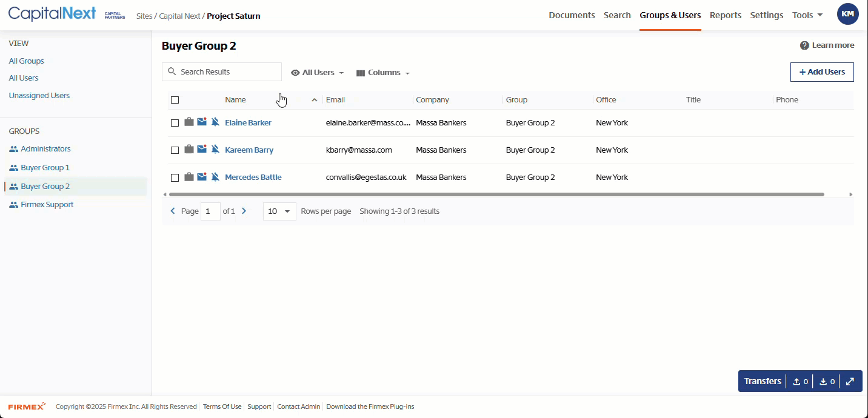Show All Groups in the View list
This screenshot has width=868, height=418.
26,61
